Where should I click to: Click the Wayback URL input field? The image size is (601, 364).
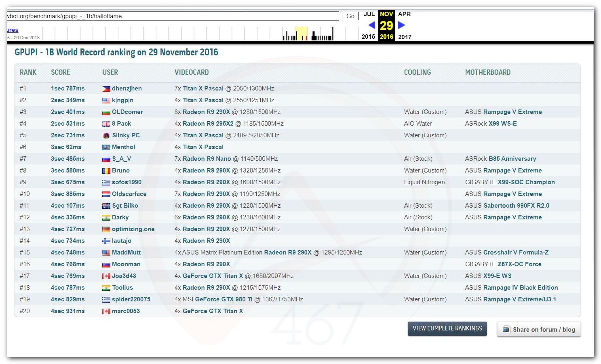tap(173, 16)
